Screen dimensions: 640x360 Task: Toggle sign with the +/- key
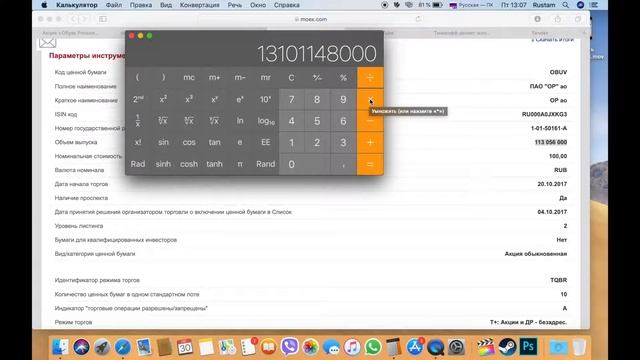(317, 78)
